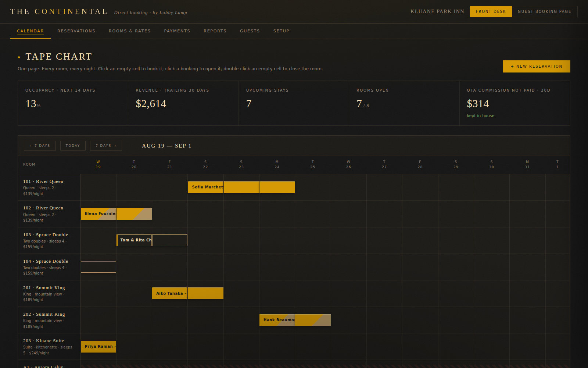
Task: Open Tom & Rita booking in room 103
Action: pyautogui.click(x=152, y=240)
